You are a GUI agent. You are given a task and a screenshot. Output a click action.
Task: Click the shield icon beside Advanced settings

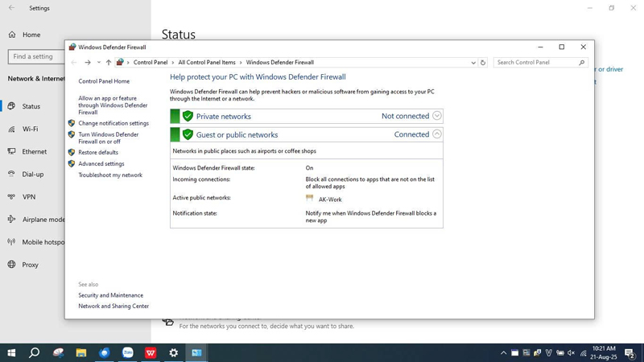coord(72,163)
